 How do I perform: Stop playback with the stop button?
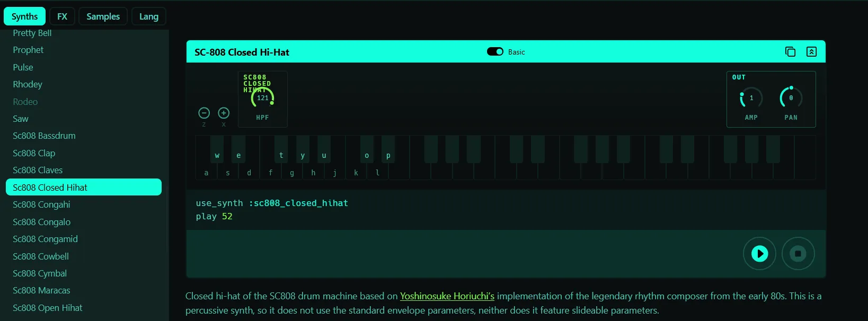(798, 254)
